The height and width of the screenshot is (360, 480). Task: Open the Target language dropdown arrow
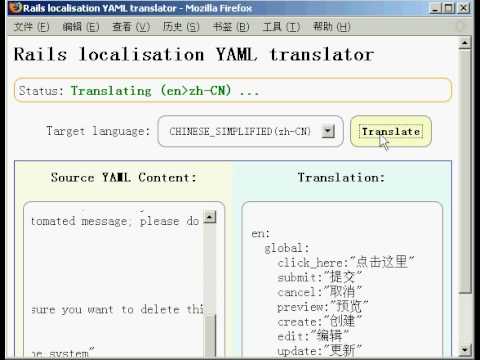click(x=328, y=131)
